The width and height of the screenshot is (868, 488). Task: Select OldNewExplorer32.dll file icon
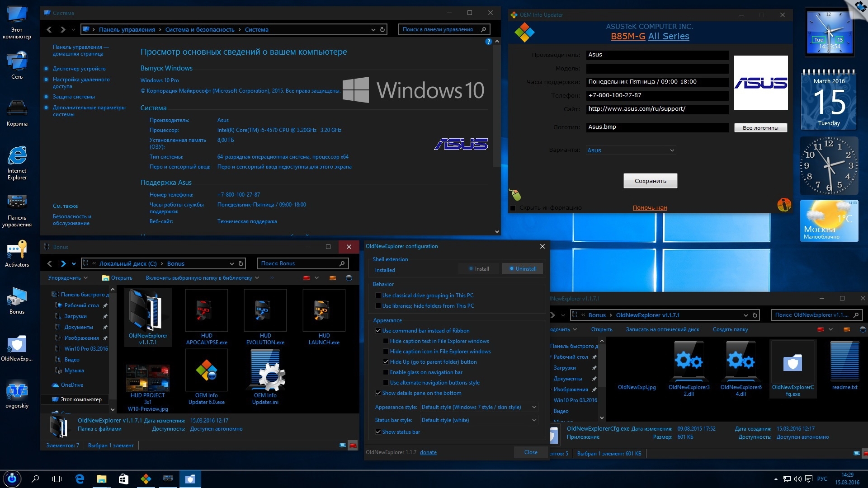point(689,369)
